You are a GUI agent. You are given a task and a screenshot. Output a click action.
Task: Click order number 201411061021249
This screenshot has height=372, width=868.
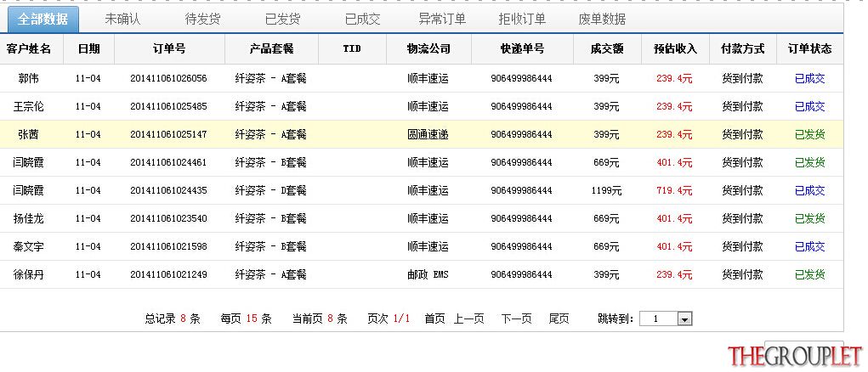tap(169, 274)
